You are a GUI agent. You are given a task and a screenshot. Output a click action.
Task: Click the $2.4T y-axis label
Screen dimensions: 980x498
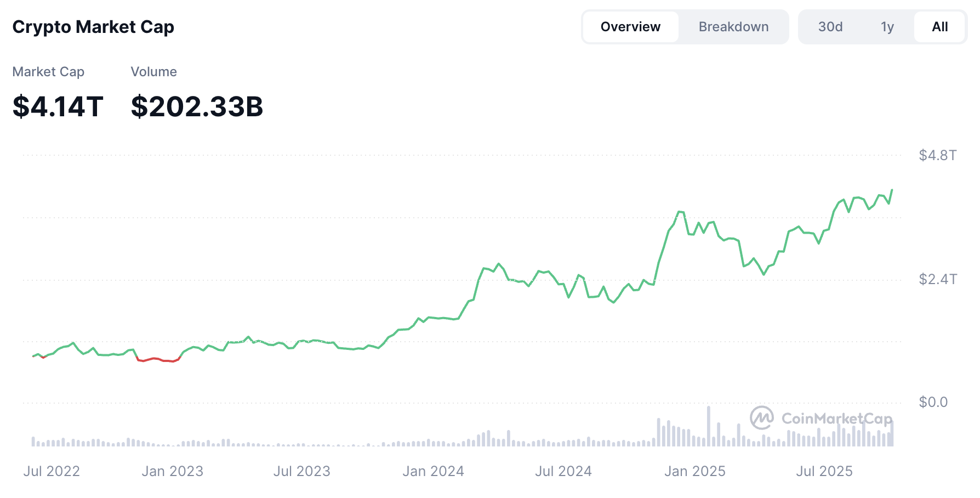937,279
